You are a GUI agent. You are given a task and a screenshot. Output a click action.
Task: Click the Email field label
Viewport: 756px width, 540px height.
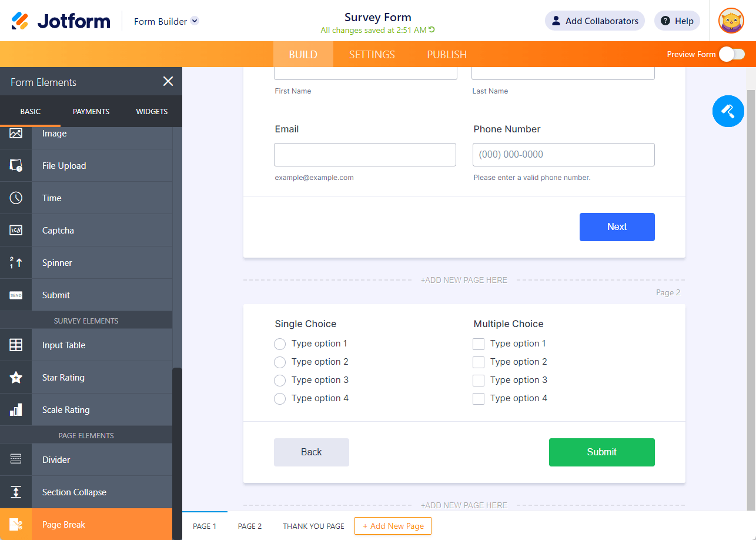pos(287,129)
